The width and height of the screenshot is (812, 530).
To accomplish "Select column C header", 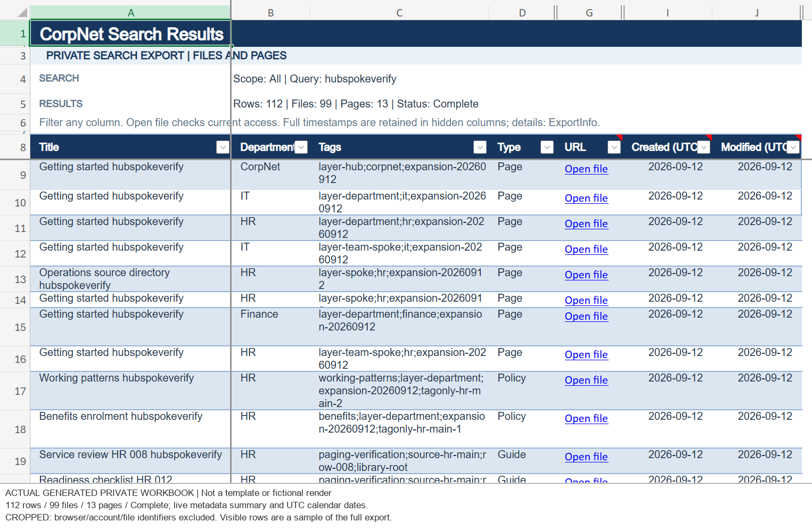I will tap(399, 13).
